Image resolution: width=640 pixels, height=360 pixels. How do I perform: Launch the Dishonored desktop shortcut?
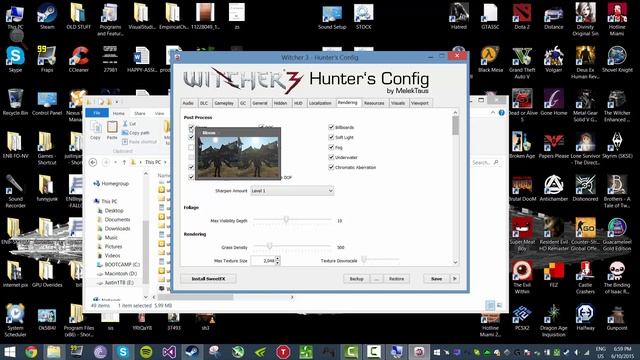585,189
